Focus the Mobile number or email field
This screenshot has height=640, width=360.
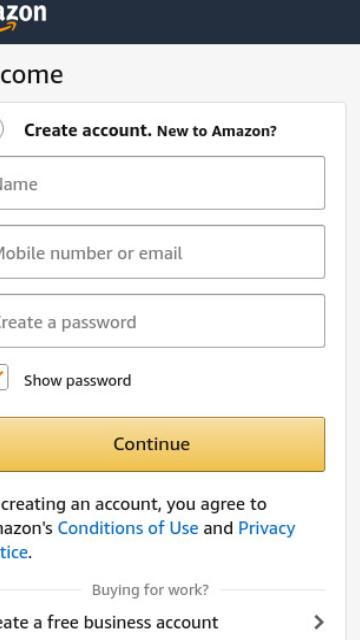162,252
